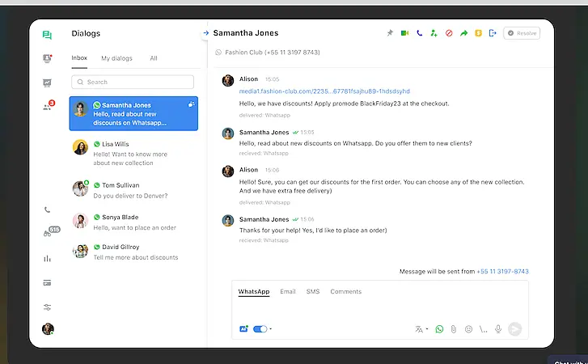Open quick replies slash icon
Screen dimensions: 588x364
[x=483, y=329]
